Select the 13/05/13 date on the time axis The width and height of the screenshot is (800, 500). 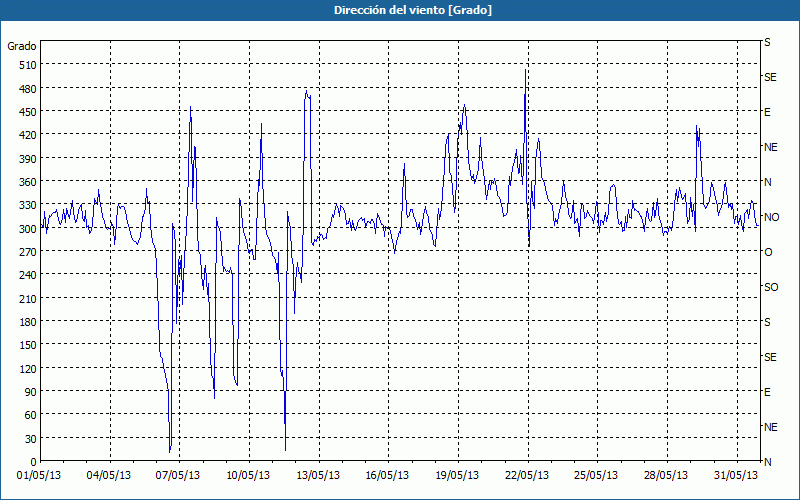coord(318,476)
